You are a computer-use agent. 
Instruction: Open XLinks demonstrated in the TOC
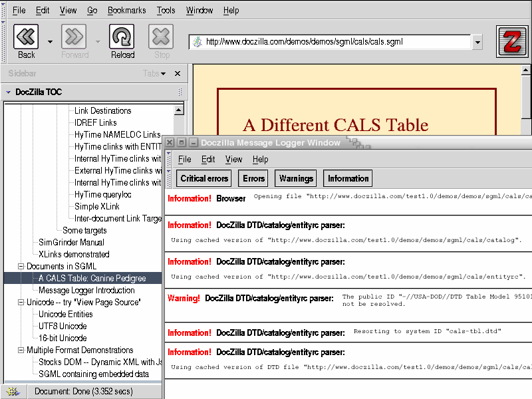point(74,254)
